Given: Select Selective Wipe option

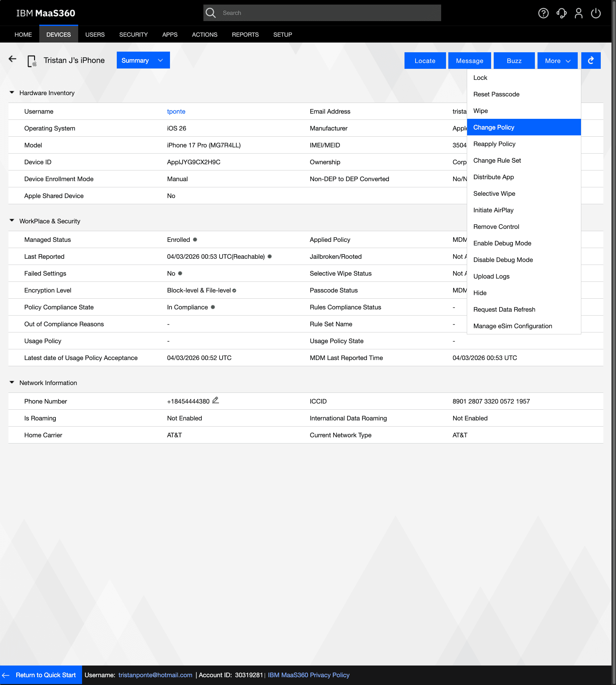Looking at the screenshot, I should point(524,193).
